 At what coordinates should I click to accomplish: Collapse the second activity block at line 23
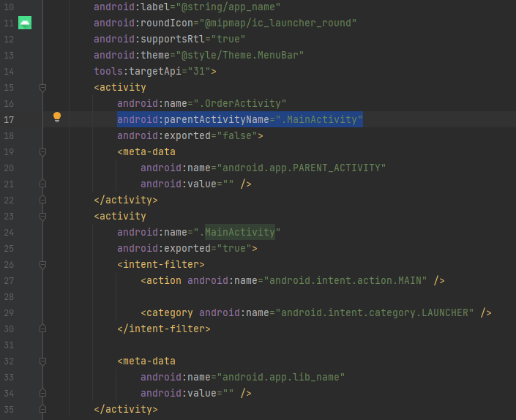(x=42, y=216)
